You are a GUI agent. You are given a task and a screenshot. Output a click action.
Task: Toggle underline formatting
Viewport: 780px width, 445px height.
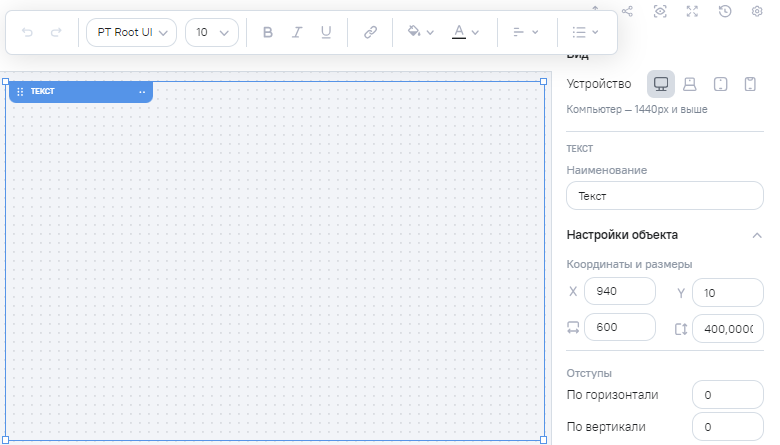coord(325,32)
